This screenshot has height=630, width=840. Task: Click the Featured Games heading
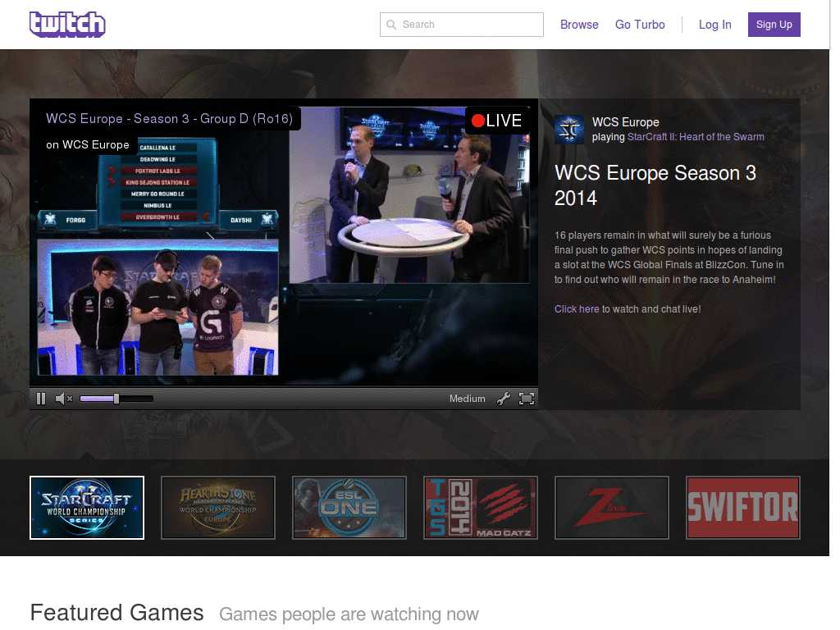pos(116,612)
